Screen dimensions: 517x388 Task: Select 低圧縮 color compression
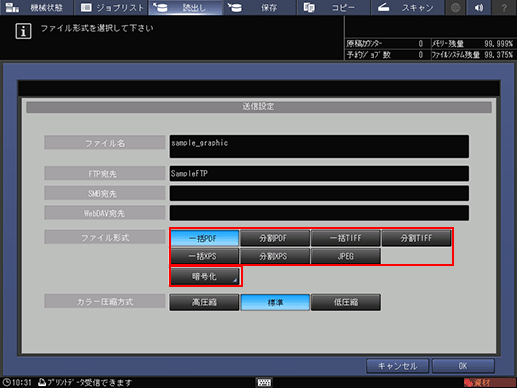click(346, 302)
